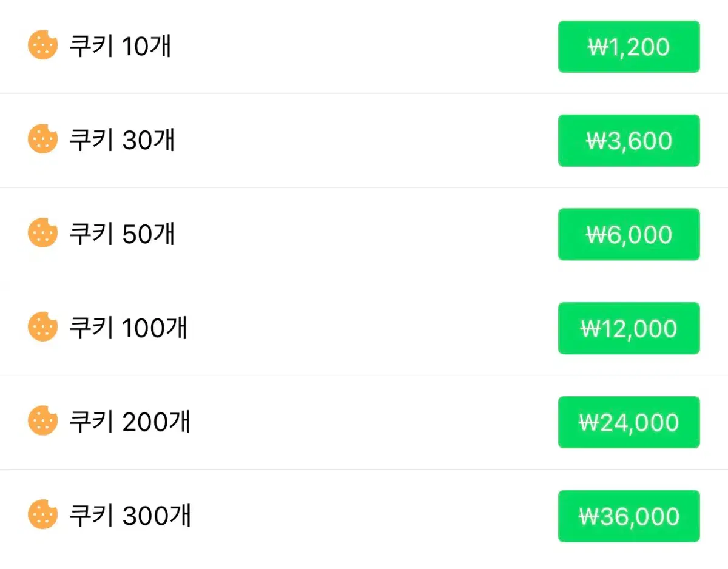728x569 pixels.
Task: Buy 10 cookies with the ₩1,200 button
Action: tap(629, 47)
